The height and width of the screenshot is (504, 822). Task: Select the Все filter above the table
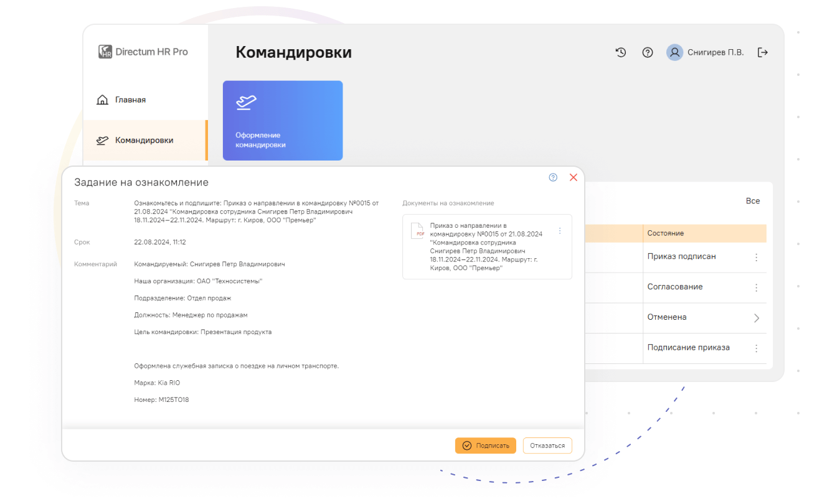pos(753,201)
